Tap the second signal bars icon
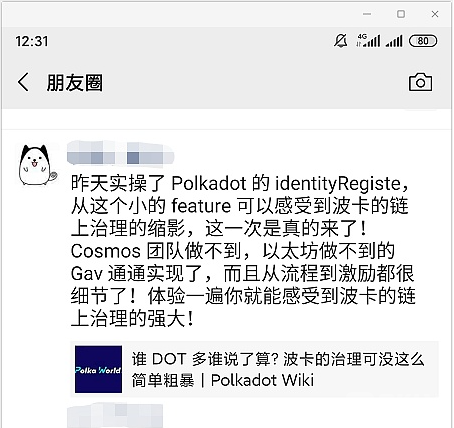The image size is (454, 428). click(x=394, y=41)
